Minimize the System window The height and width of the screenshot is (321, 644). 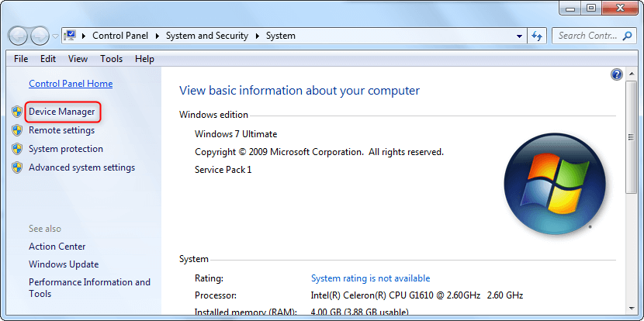tap(570, 8)
